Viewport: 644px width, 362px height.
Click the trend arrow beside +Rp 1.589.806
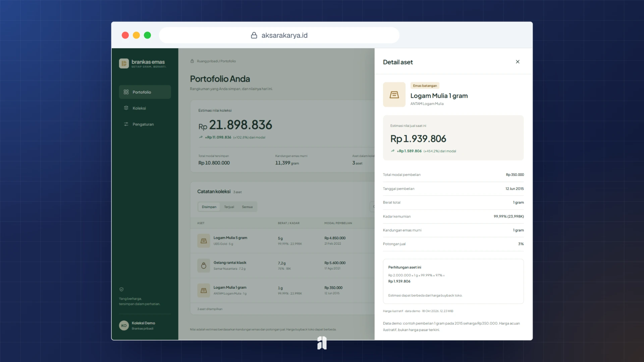pyautogui.click(x=392, y=151)
